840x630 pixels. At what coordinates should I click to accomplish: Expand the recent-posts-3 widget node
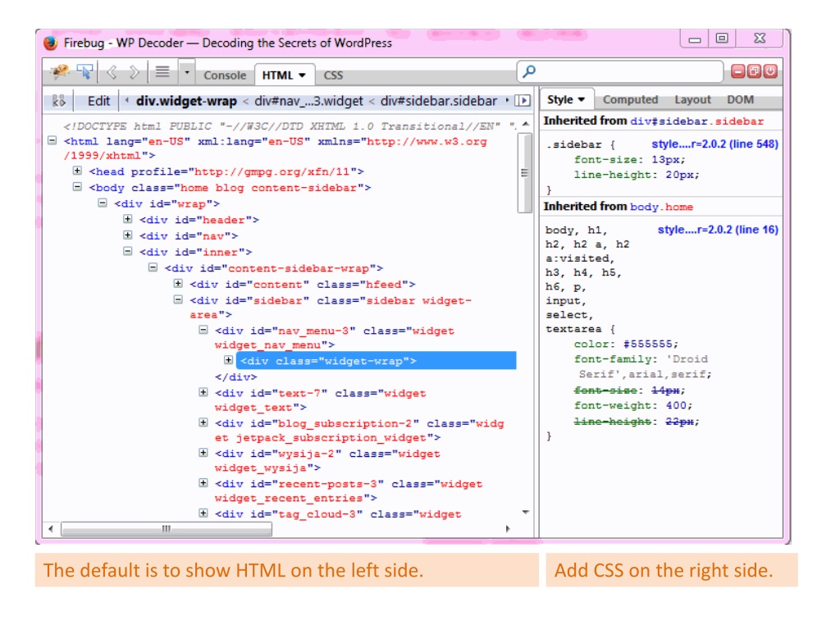[x=203, y=483]
